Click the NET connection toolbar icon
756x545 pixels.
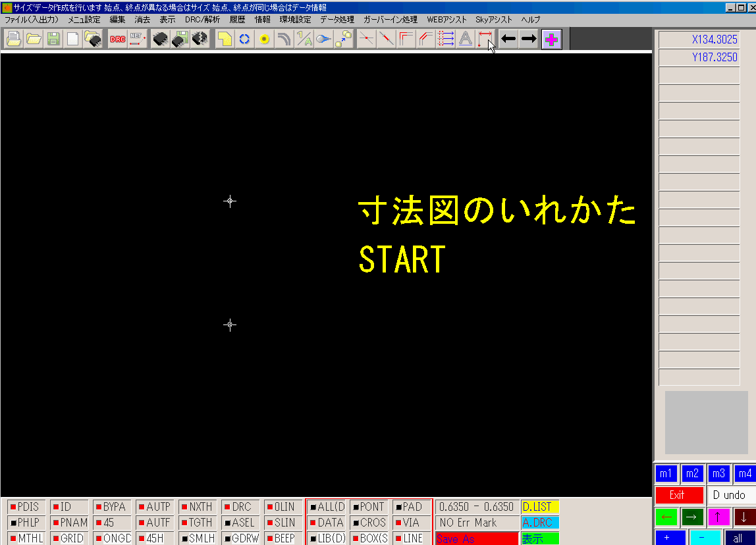pos(138,39)
